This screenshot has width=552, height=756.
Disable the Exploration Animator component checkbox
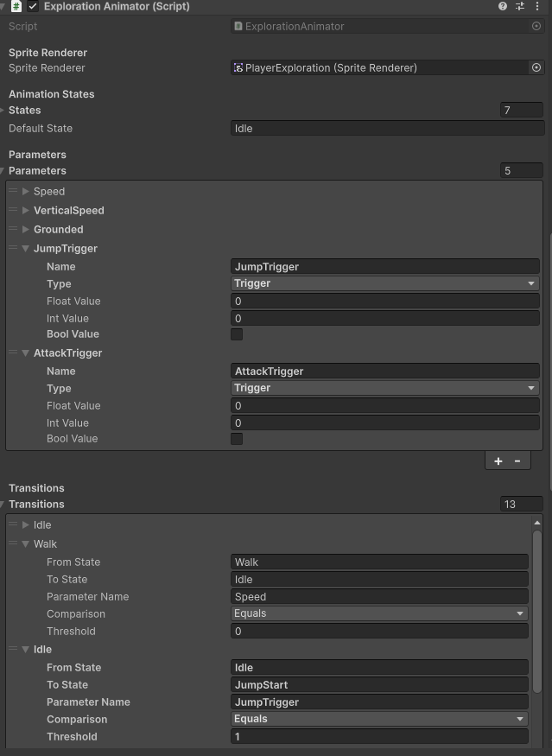(x=32, y=7)
